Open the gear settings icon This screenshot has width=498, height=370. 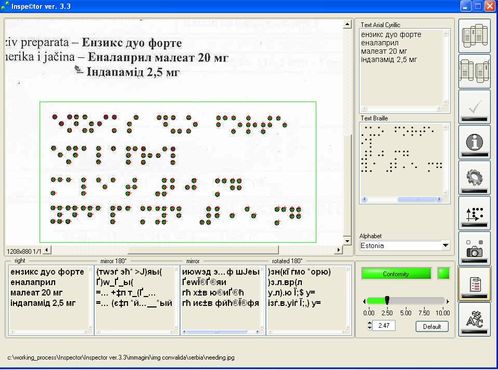(474, 178)
